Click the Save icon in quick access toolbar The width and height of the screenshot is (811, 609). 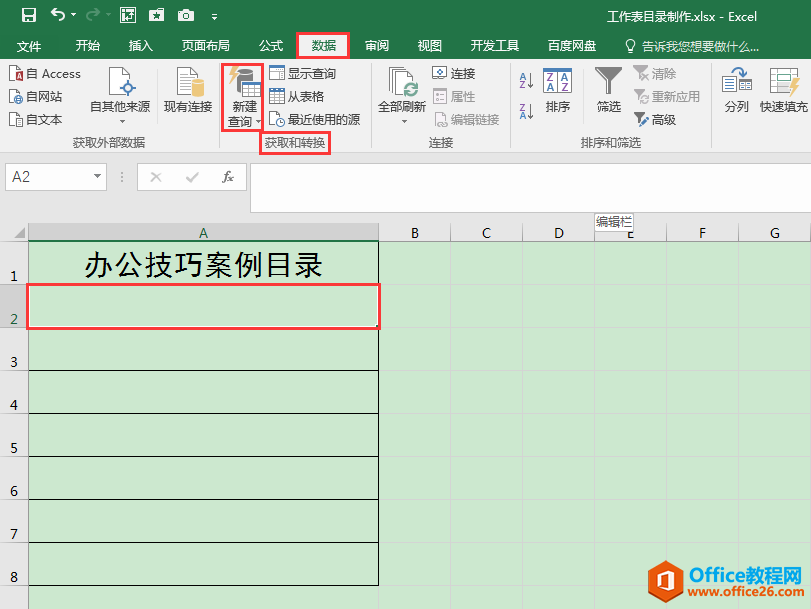(28, 15)
